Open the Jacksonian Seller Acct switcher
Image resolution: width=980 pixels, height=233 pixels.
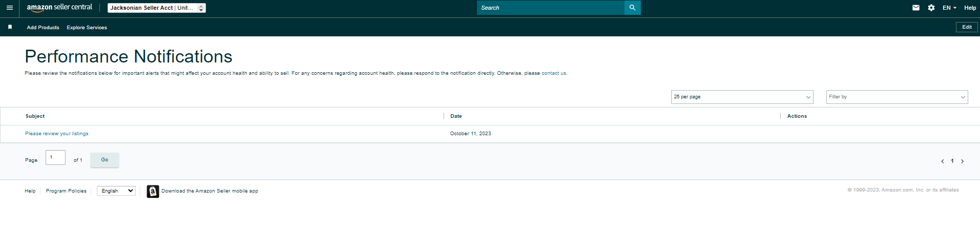click(x=157, y=8)
